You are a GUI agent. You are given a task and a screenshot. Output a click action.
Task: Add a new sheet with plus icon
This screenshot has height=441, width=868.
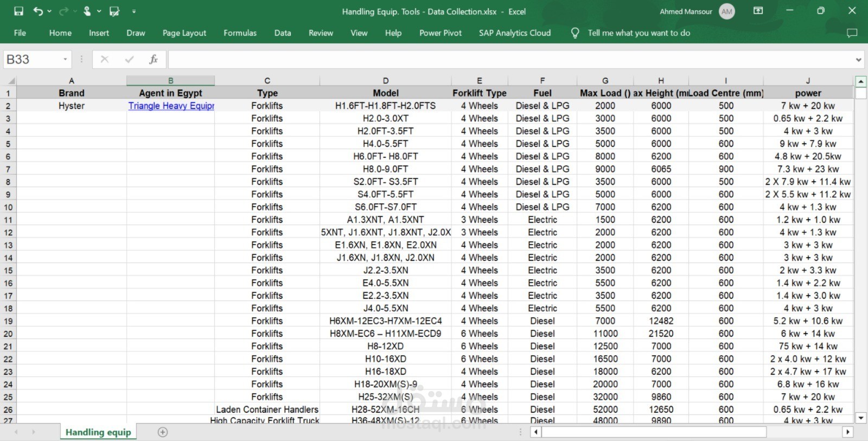[162, 432]
